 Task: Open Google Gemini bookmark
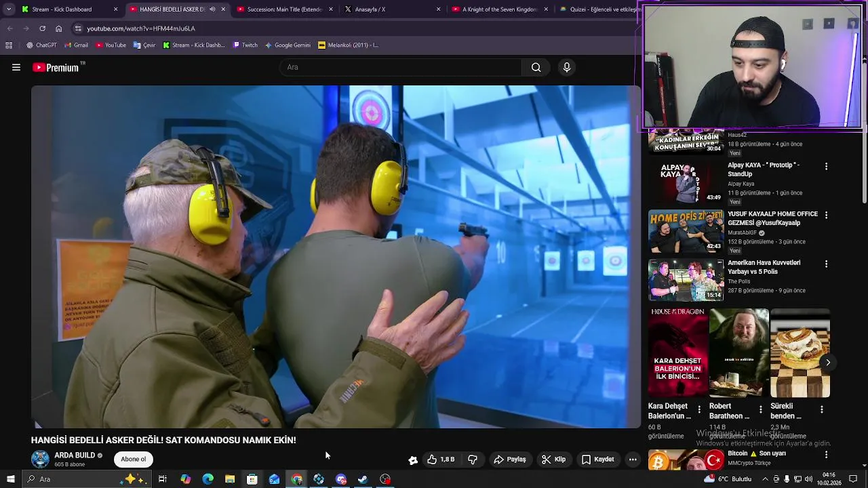click(288, 45)
